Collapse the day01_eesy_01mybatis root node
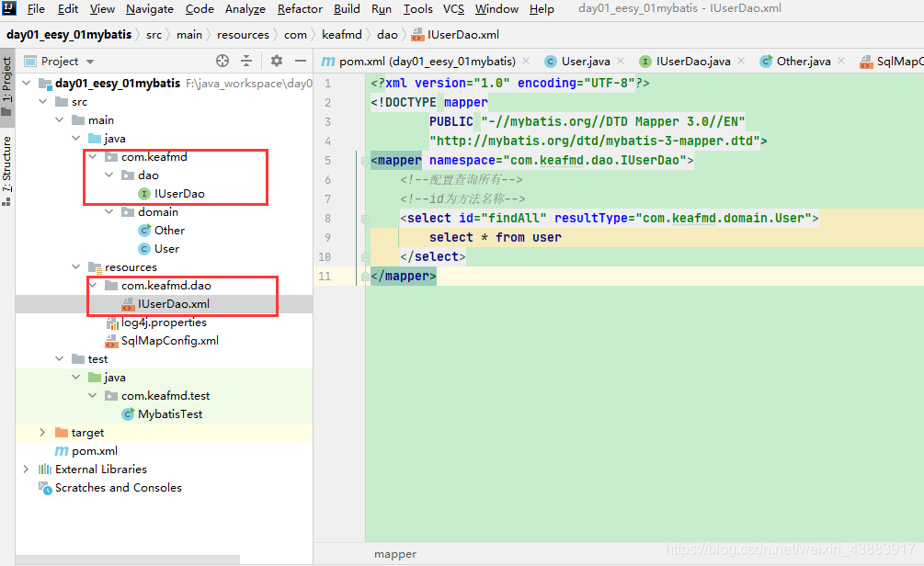Image resolution: width=924 pixels, height=566 pixels. 27,83
